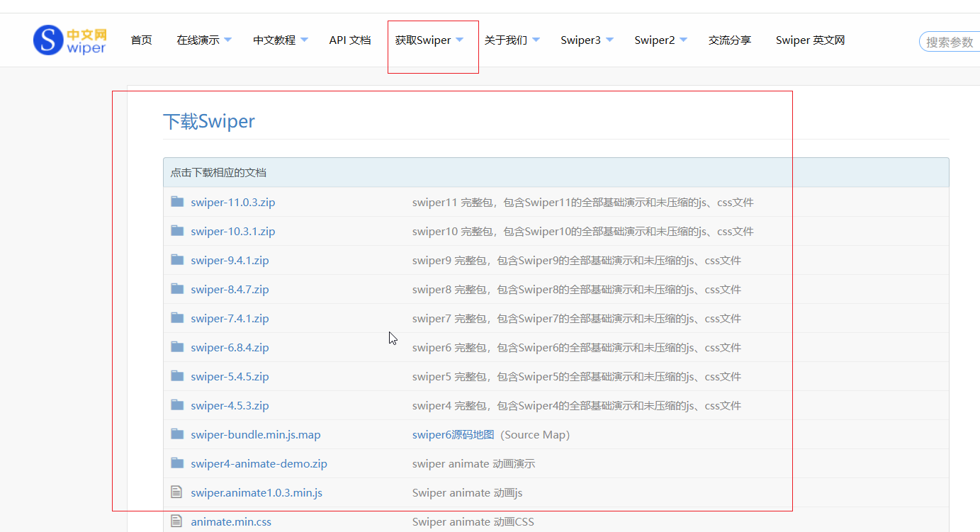
Task: Open the 关于我们 menu
Action: tap(506, 40)
